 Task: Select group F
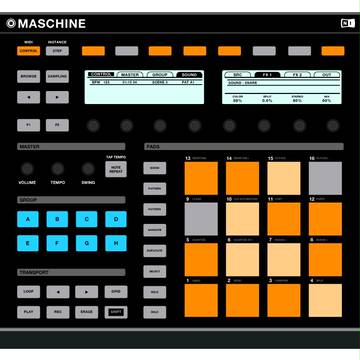tap(57, 243)
